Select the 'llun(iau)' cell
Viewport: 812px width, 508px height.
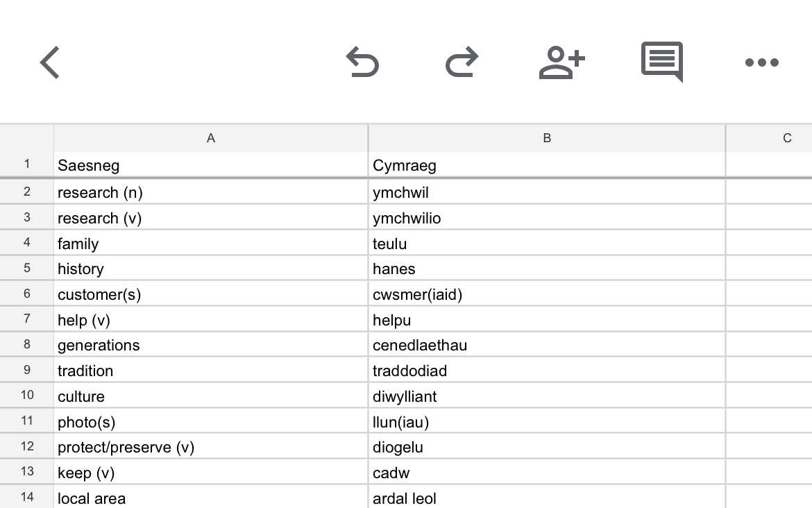(547, 421)
